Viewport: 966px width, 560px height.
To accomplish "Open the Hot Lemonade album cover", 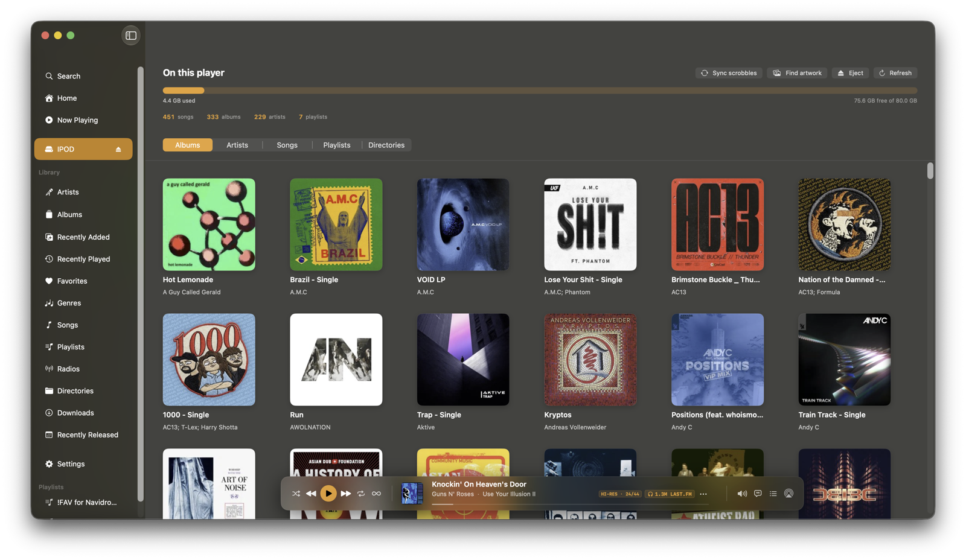I will pyautogui.click(x=209, y=224).
